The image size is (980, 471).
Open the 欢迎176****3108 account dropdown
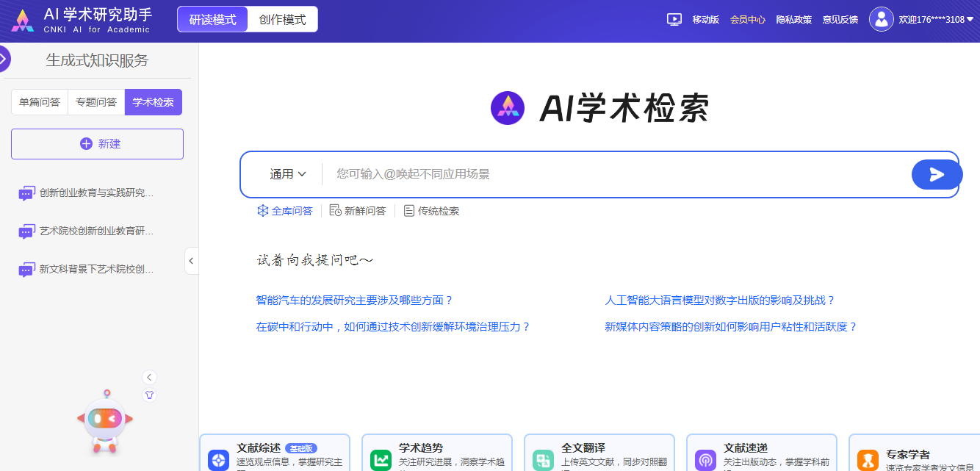[x=936, y=20]
